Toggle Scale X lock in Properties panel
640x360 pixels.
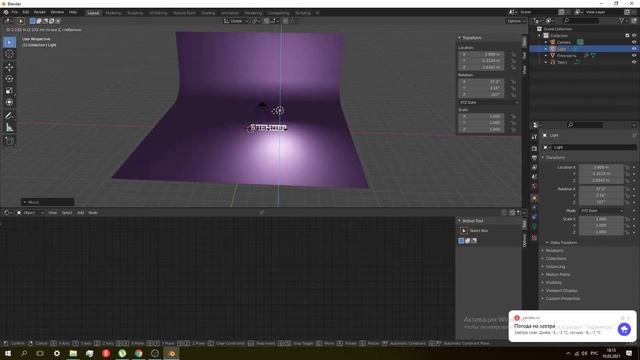click(x=628, y=219)
